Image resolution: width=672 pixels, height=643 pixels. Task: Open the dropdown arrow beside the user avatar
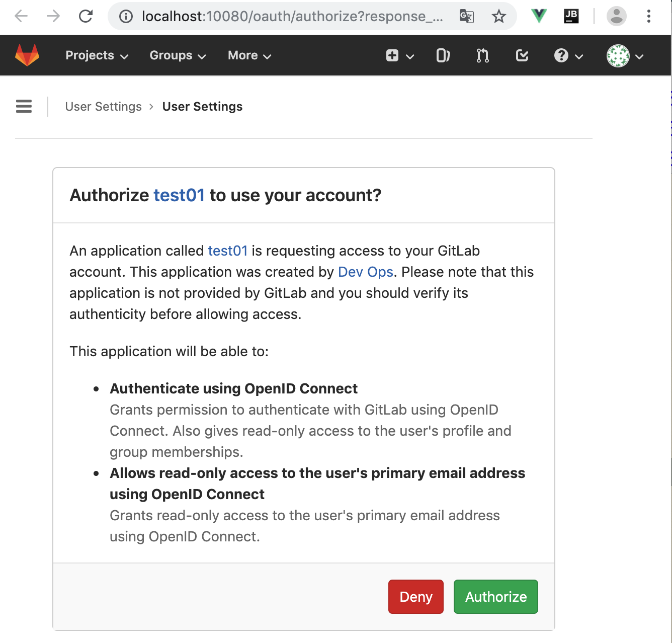tap(639, 56)
